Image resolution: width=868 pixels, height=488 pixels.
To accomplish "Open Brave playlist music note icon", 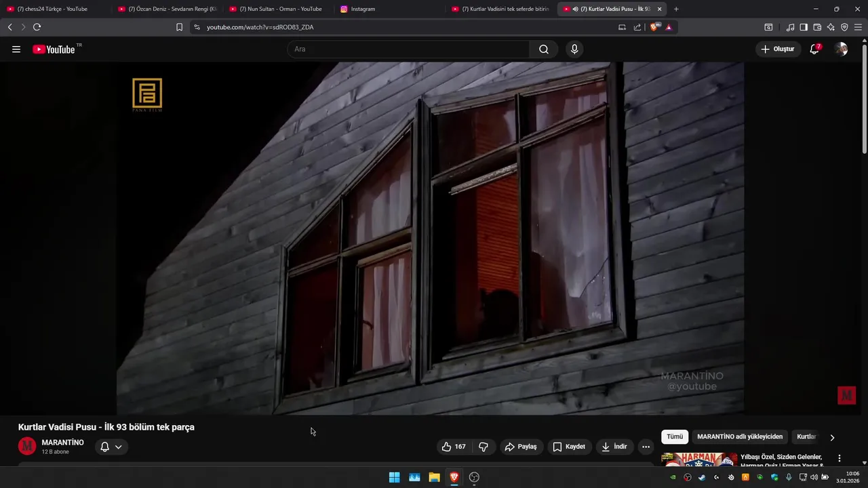I will (x=790, y=27).
